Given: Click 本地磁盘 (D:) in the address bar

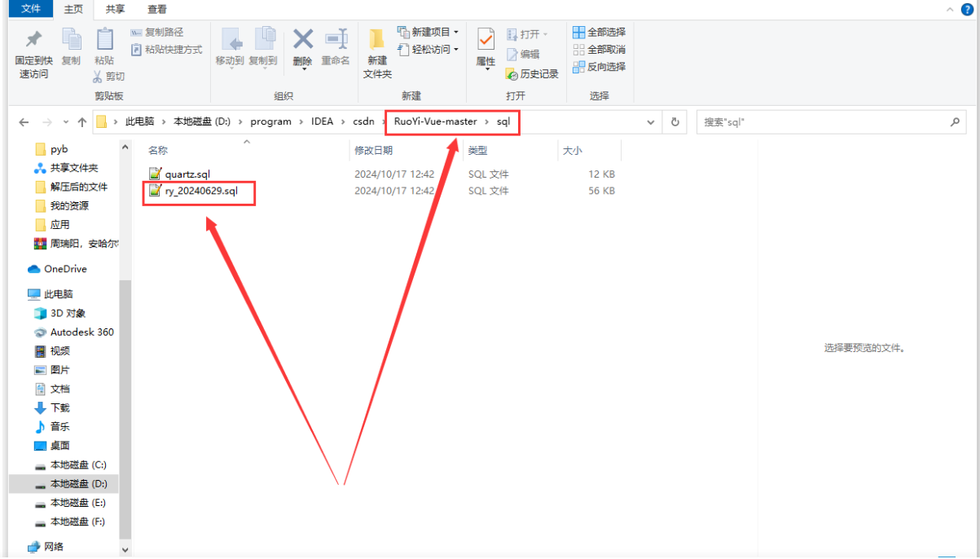Looking at the screenshot, I should (202, 121).
